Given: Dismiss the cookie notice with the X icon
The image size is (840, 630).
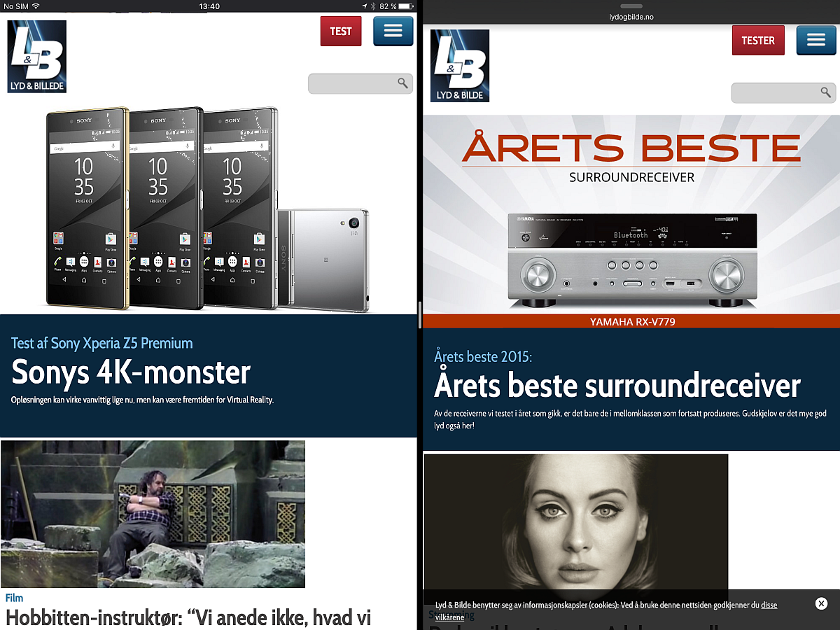Looking at the screenshot, I should click(821, 603).
